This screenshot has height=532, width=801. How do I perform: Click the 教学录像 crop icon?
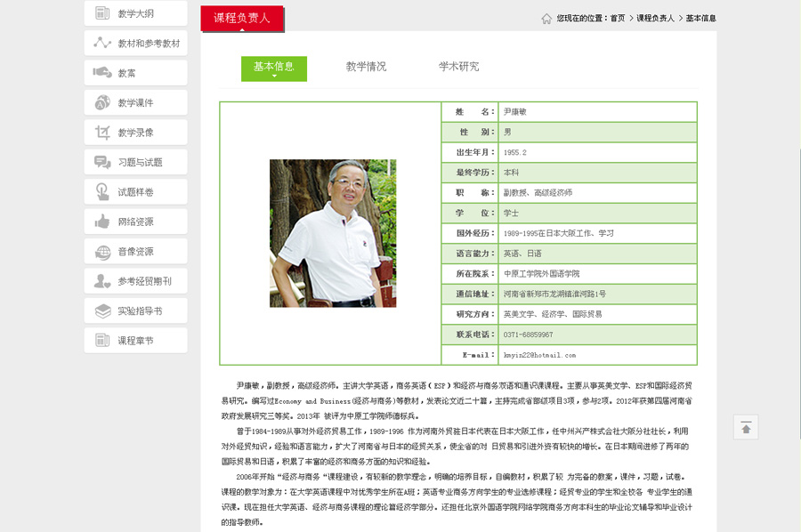[x=102, y=133]
